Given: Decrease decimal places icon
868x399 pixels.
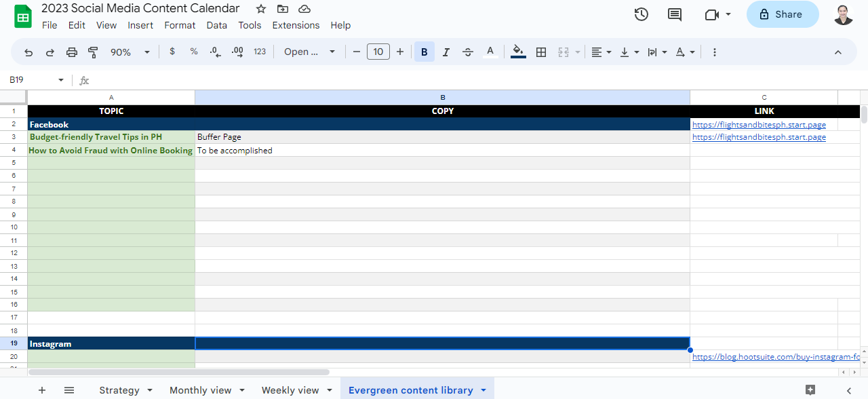Looking at the screenshot, I should pyautogui.click(x=216, y=52).
